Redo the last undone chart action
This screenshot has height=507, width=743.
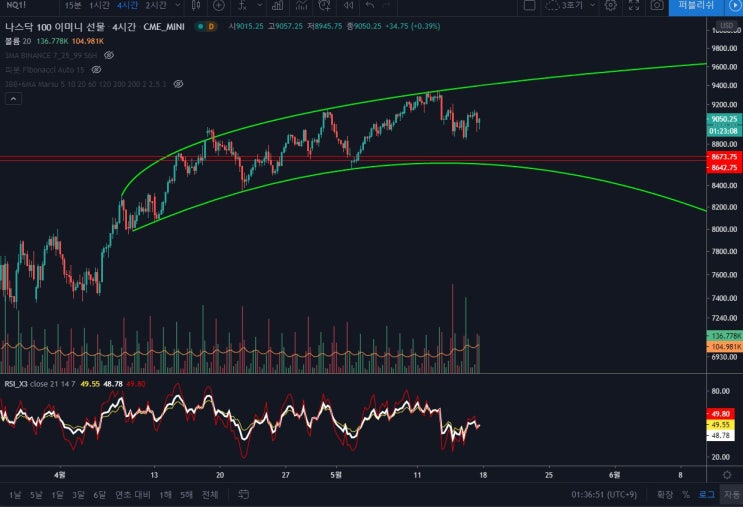click(386, 5)
